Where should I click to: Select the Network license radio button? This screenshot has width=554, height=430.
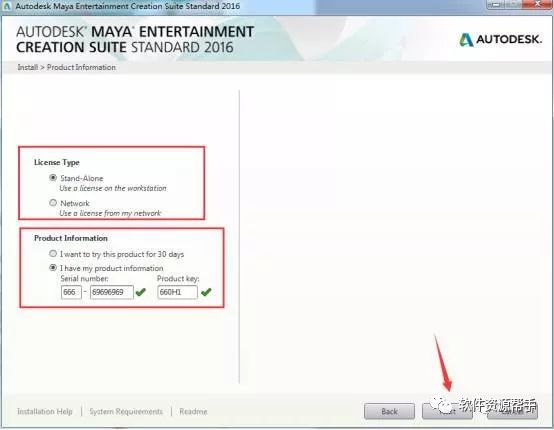point(53,203)
